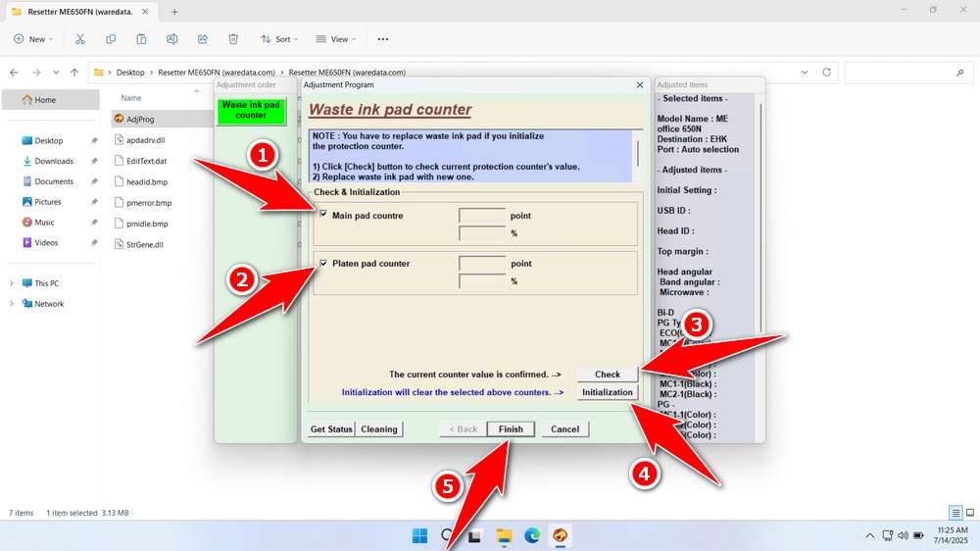Toggle the Platen pad counter checkbox
The image size is (980, 551).
point(323,264)
